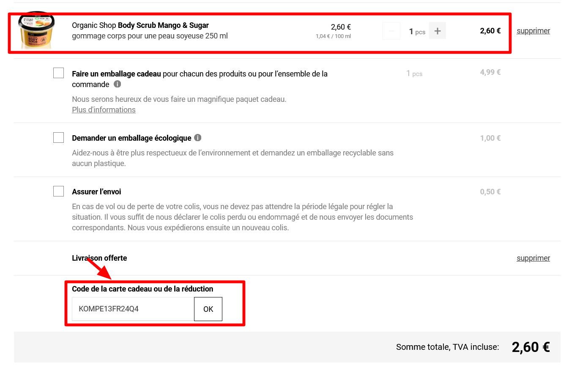Open Organic Shop Body Scrub product title
Image resolution: width=588 pixels, height=368 pixels.
[x=140, y=25]
